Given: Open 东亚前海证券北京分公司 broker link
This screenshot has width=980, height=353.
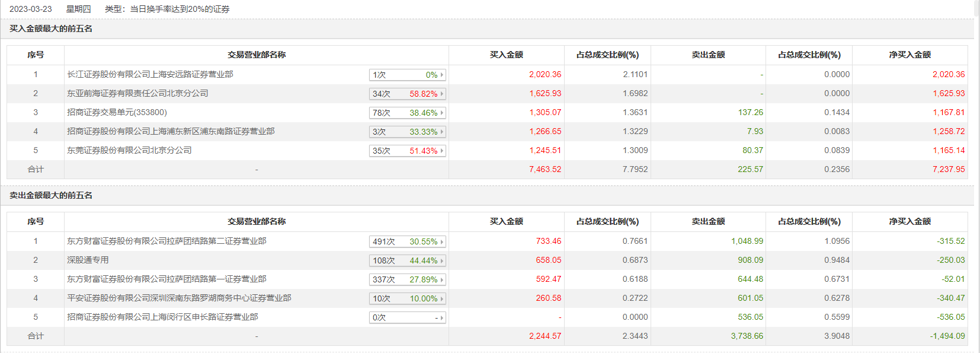Looking at the screenshot, I should (137, 93).
